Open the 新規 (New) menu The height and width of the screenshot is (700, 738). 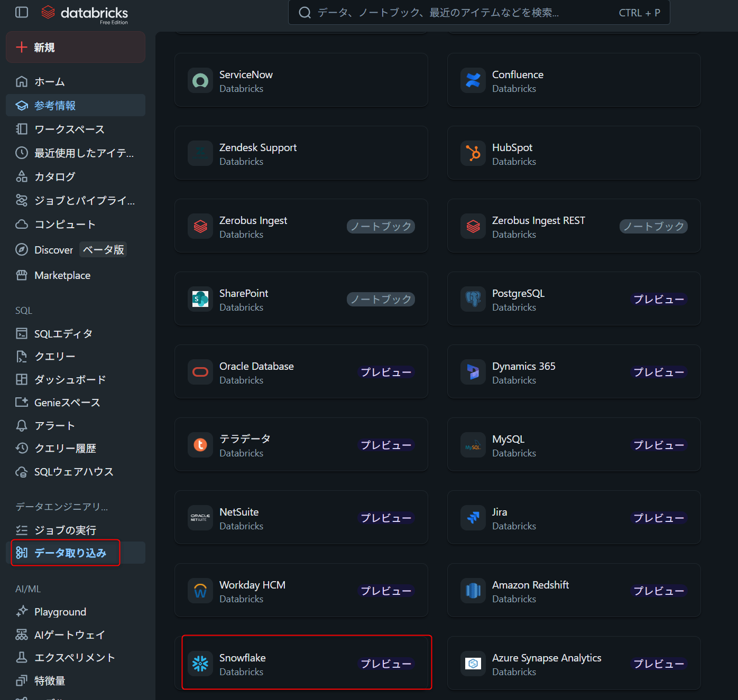point(76,47)
